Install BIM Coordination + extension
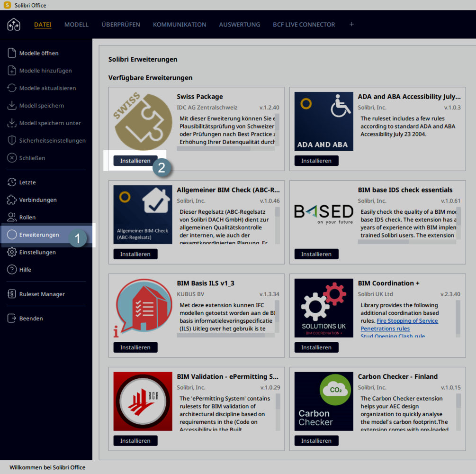 tap(316, 347)
